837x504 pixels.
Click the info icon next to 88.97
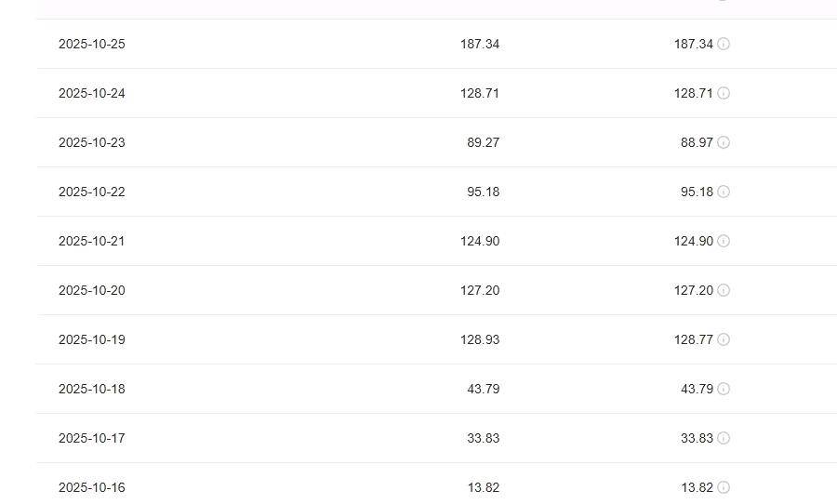pos(724,142)
